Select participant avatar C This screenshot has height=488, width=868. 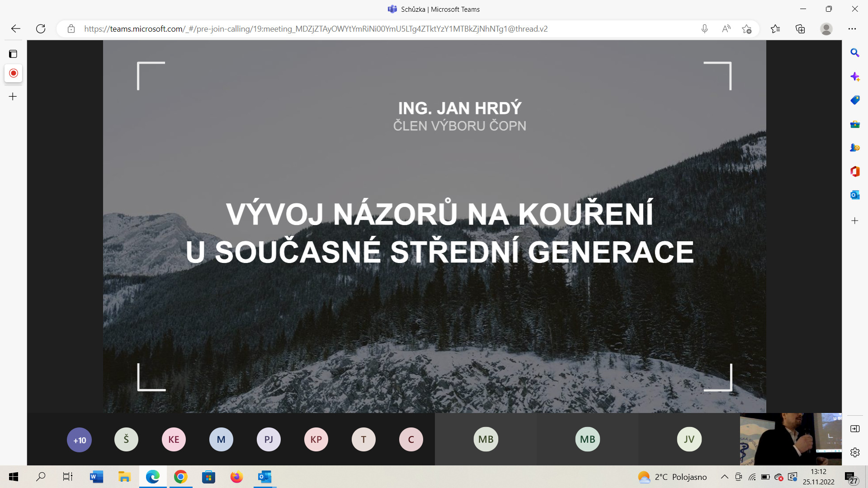pyautogui.click(x=411, y=439)
